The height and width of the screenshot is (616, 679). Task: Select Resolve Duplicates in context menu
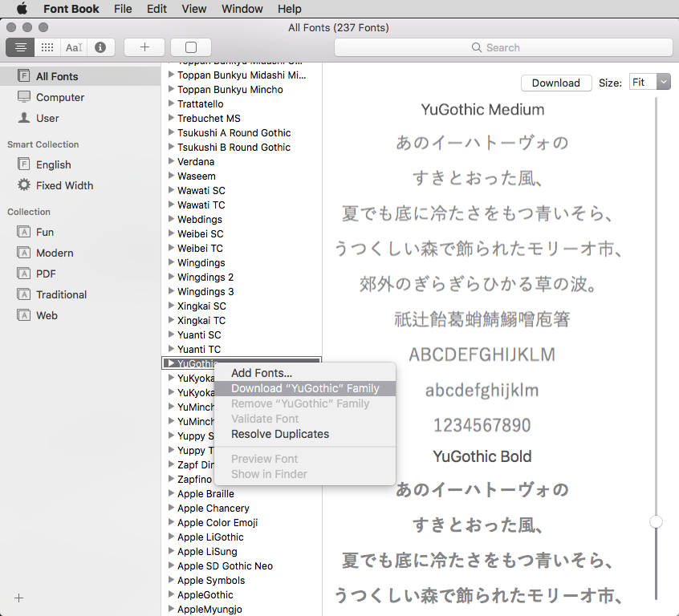[280, 434]
